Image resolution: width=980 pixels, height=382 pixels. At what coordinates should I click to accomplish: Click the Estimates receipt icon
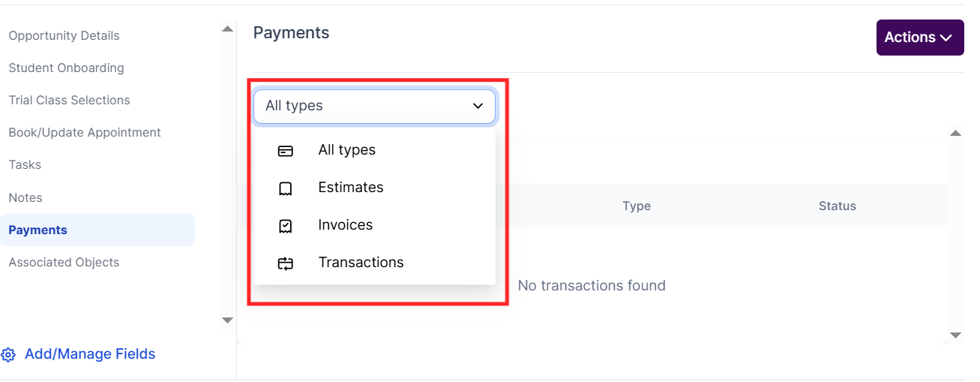coord(285,188)
